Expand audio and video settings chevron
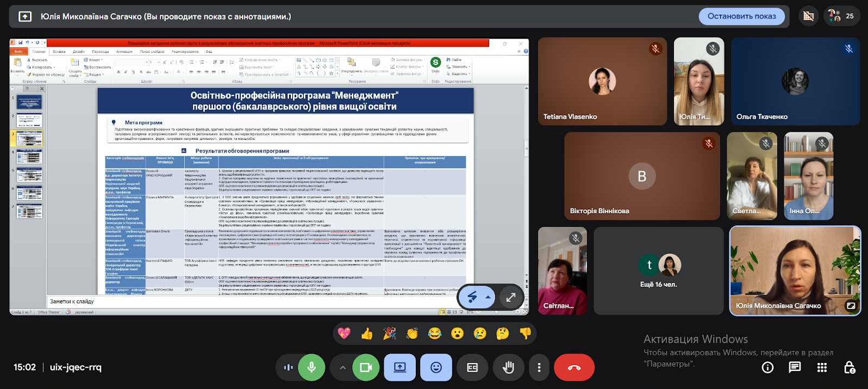The height and width of the screenshot is (389, 868). tap(342, 367)
